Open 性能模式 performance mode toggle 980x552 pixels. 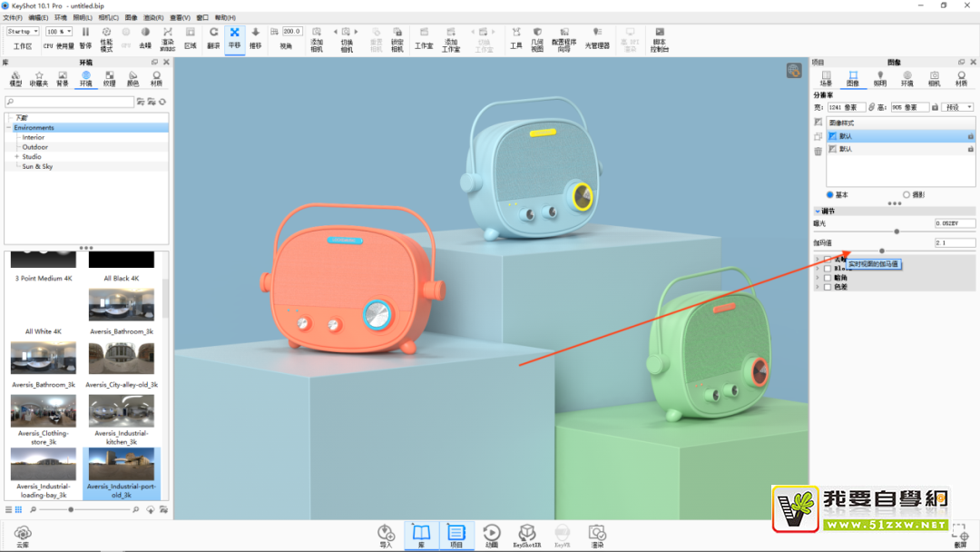[x=106, y=39]
